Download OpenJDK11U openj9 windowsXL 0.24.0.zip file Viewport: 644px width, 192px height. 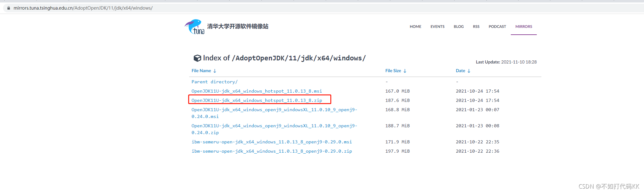pyautogui.click(x=274, y=129)
